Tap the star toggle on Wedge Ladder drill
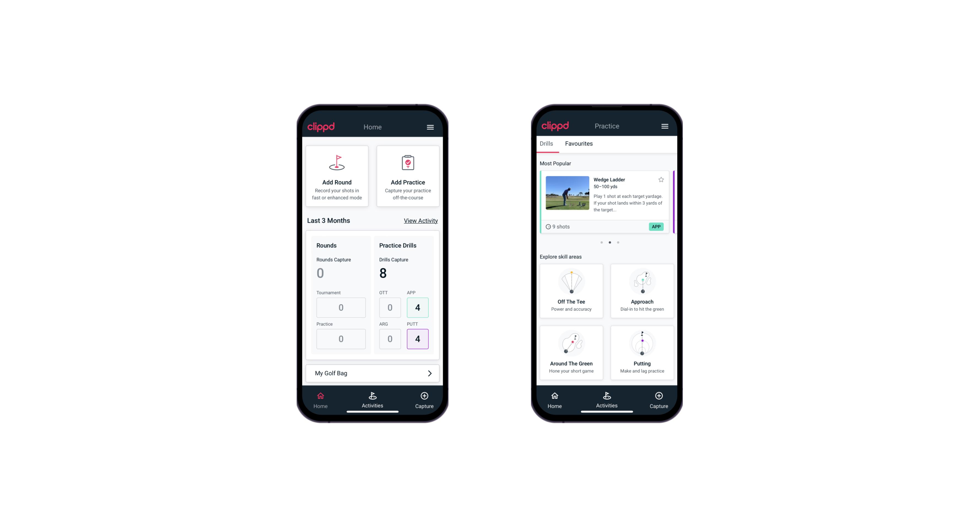This screenshot has width=980, height=527. (x=661, y=180)
